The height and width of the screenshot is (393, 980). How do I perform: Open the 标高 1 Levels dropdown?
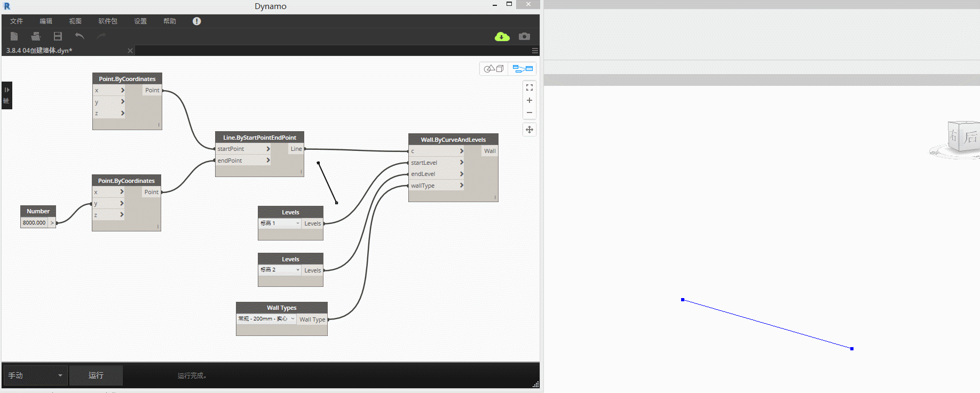click(x=280, y=223)
